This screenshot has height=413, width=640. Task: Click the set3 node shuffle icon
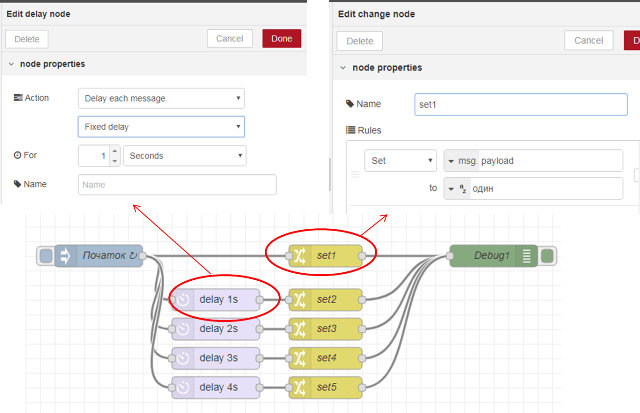[299, 328]
